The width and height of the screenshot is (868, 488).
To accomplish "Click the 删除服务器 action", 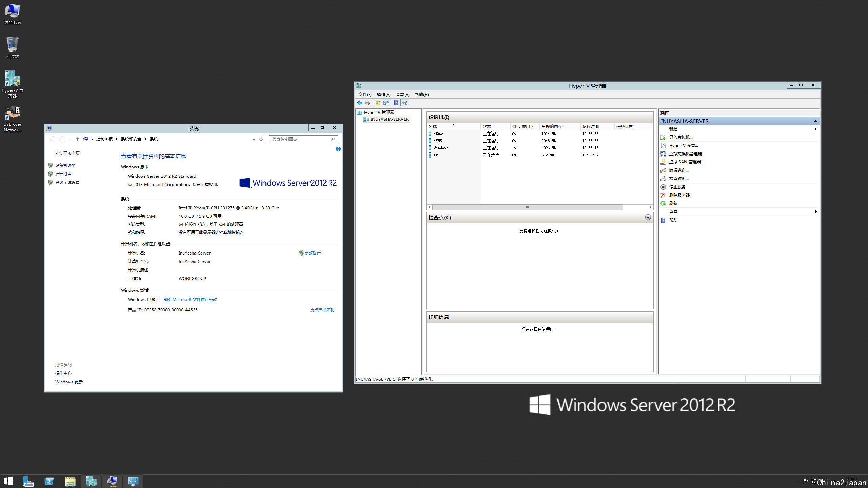I will tap(679, 195).
